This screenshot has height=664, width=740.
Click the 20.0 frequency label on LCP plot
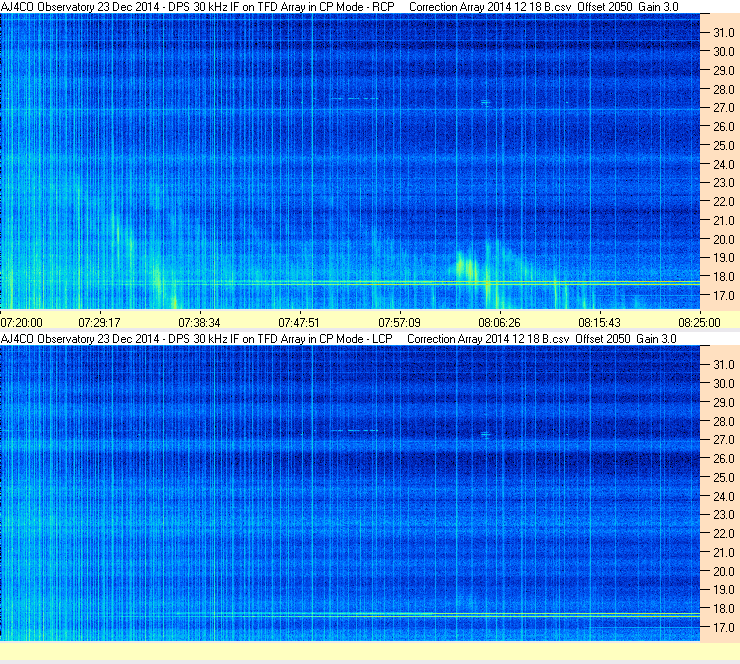tap(723, 571)
